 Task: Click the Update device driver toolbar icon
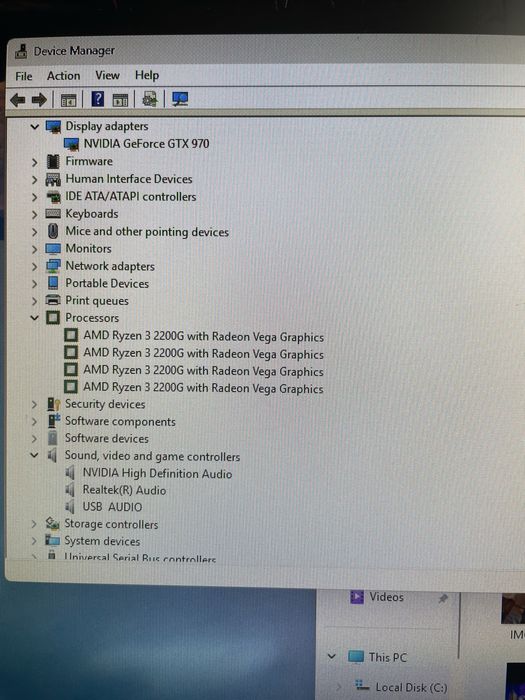[x=150, y=99]
